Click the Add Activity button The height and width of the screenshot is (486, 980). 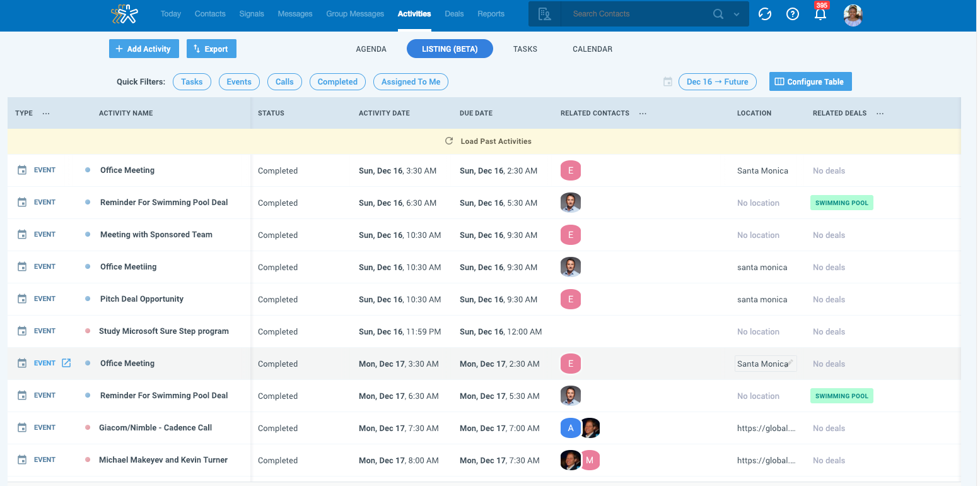click(144, 49)
